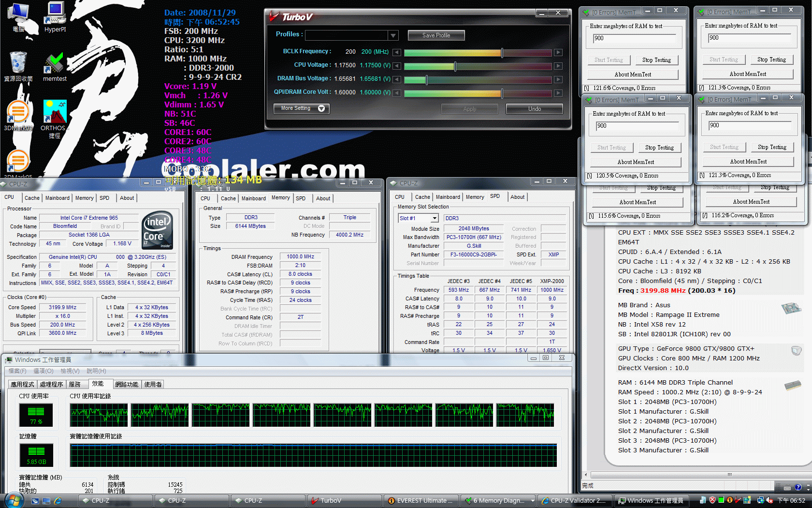Switch to the Mainboard tab in the Memory CPU-Z window
Image resolution: width=812 pixels, height=508 pixels.
(253, 198)
